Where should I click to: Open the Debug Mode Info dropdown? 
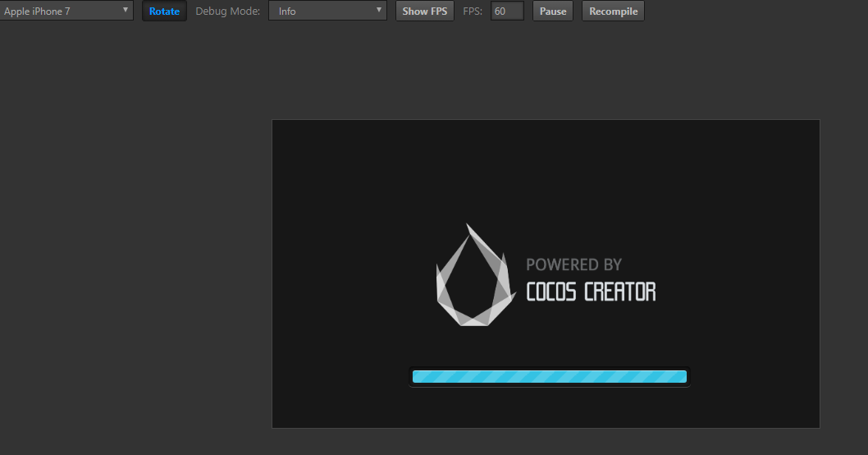coord(327,11)
